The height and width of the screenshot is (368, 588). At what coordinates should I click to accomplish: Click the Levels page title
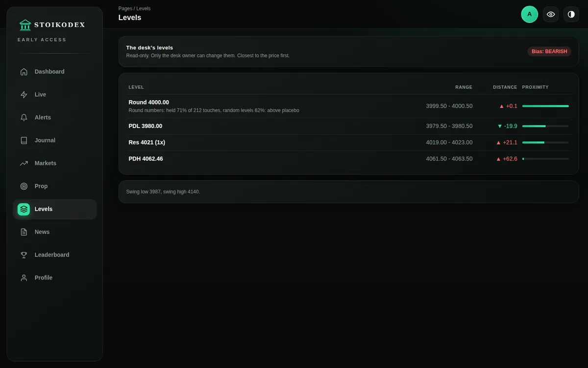130,18
